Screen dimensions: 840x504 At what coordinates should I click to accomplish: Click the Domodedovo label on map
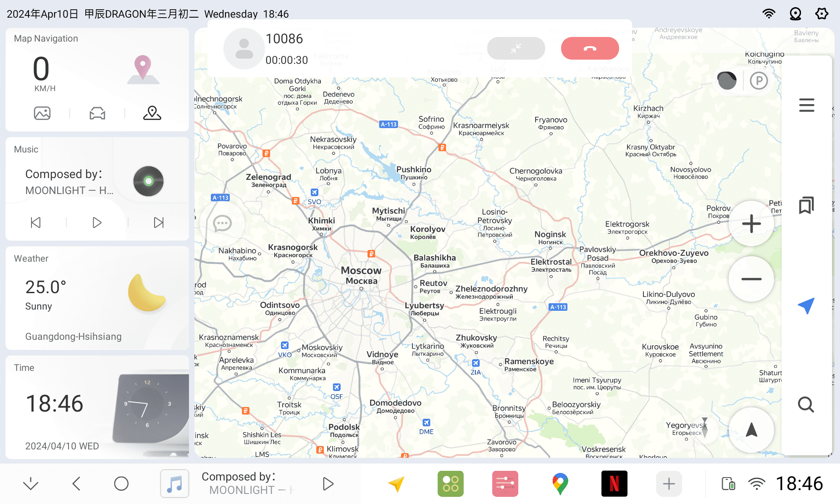395,406
